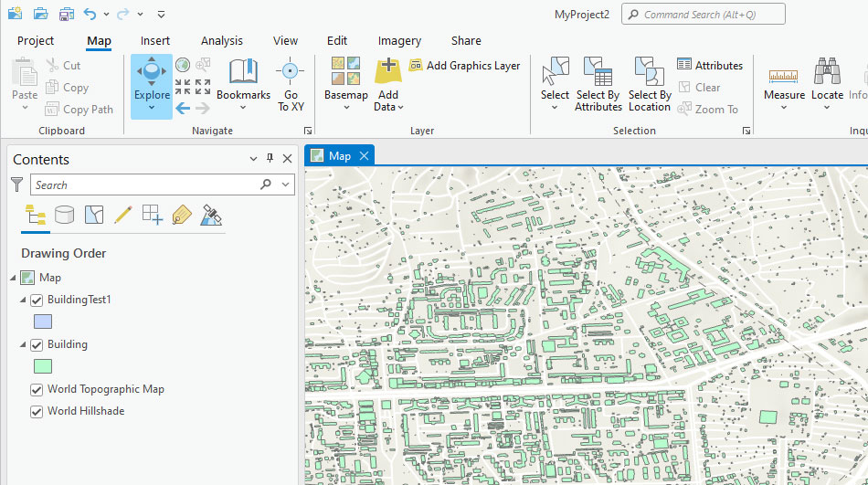Open the Bookmarks menu

pos(244,84)
